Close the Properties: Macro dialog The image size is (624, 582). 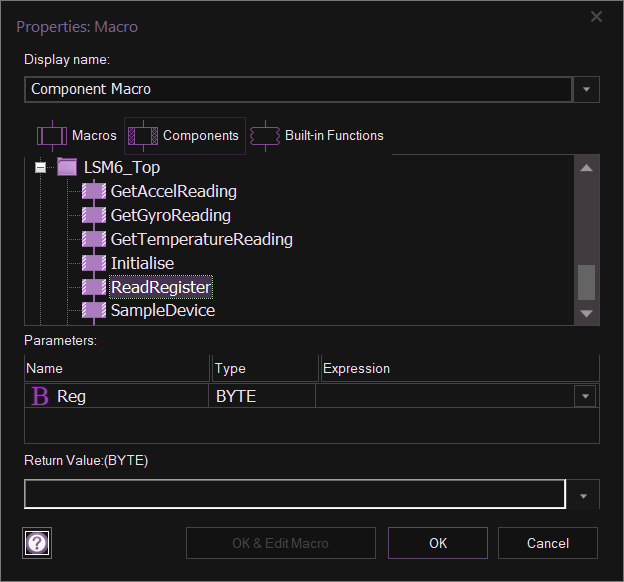point(596,17)
